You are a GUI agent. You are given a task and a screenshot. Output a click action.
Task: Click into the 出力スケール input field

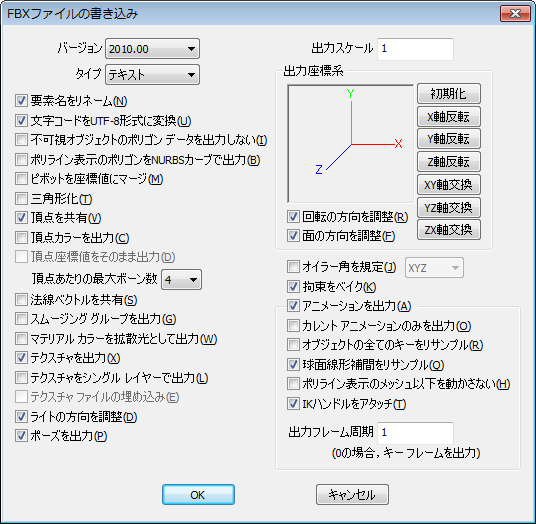coord(415,49)
